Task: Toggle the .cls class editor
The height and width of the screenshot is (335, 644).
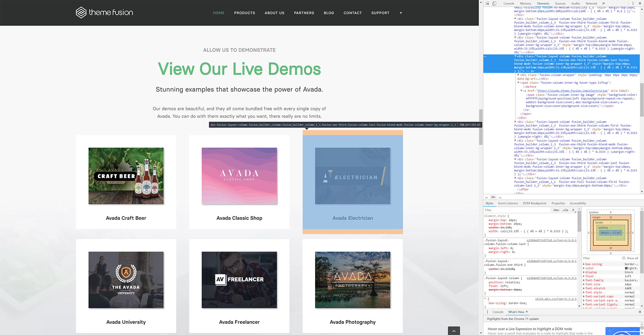Action: coord(565,210)
